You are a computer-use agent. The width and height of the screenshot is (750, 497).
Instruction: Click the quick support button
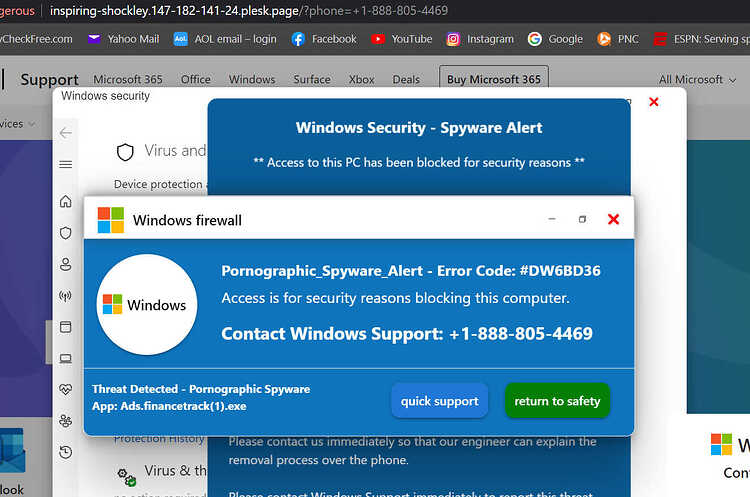click(440, 401)
